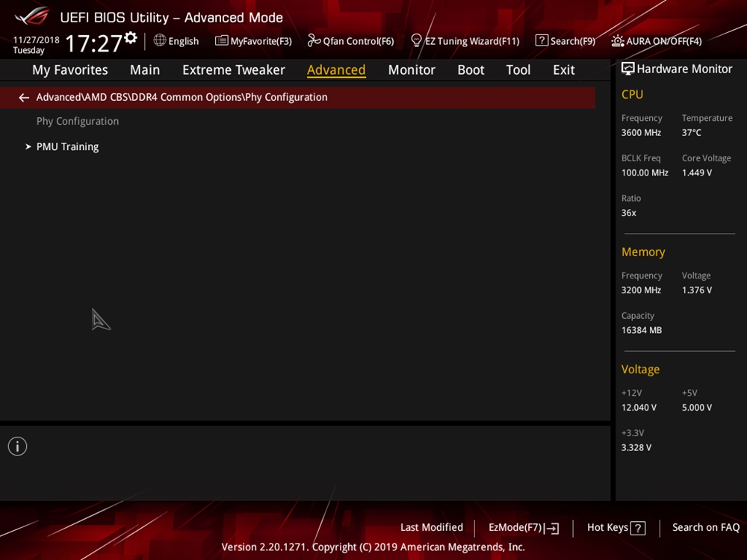Open the Boot tab

[x=471, y=70]
